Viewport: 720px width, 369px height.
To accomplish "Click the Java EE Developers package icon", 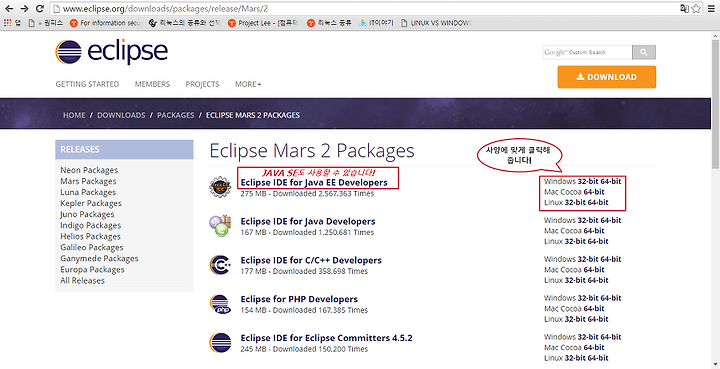I will tap(220, 187).
